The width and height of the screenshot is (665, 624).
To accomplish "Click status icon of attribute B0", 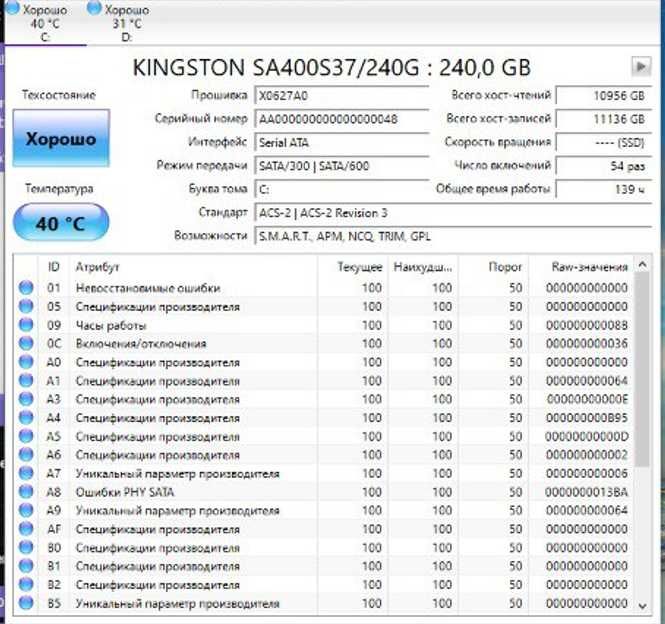I will pos(26,548).
